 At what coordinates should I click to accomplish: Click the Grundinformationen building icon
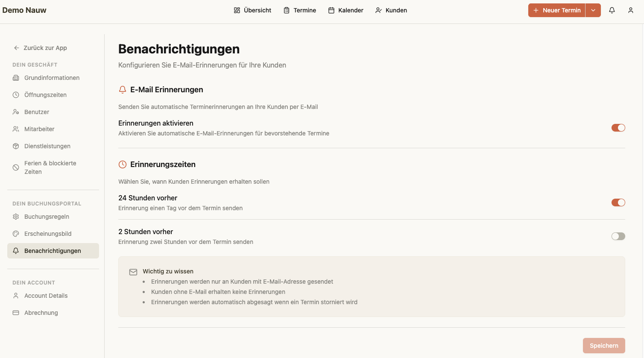(16, 78)
